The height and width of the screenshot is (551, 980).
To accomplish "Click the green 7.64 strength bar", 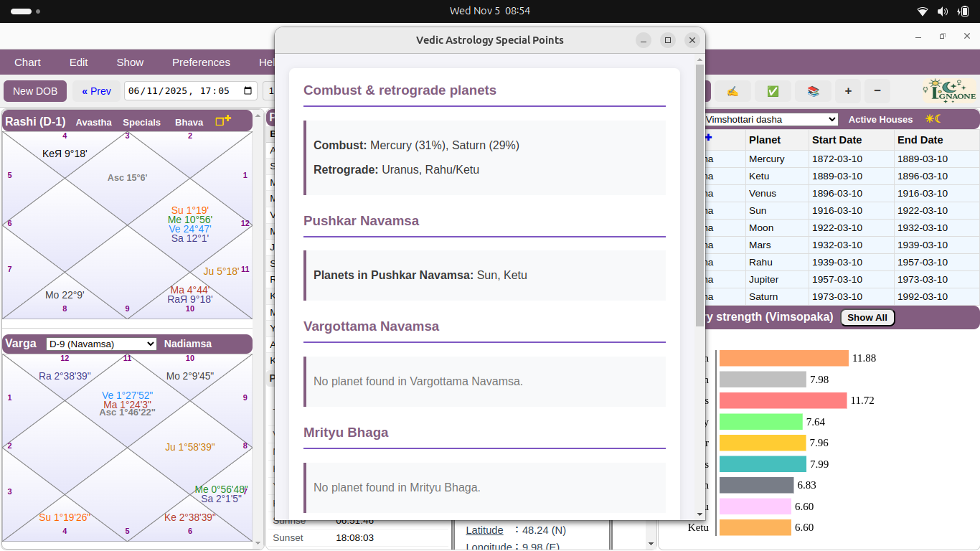I will click(760, 421).
